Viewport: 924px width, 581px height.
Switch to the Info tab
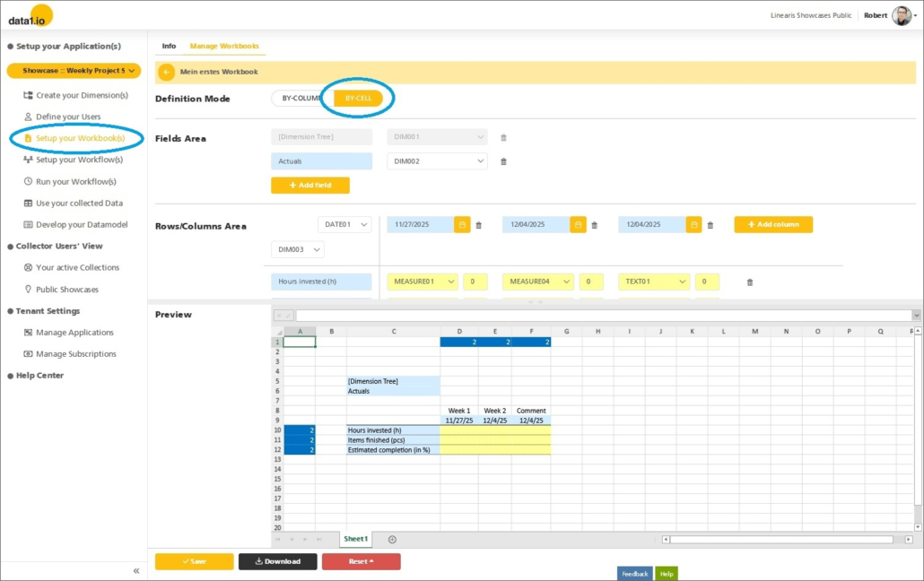pos(169,46)
